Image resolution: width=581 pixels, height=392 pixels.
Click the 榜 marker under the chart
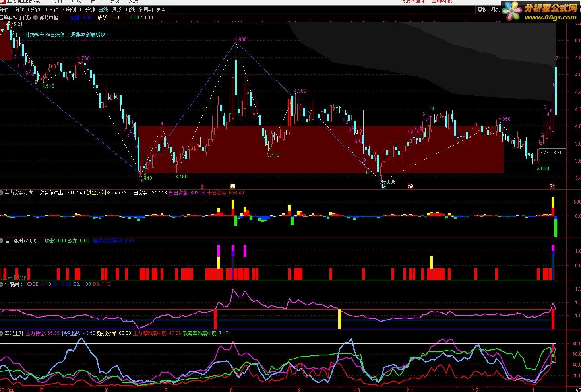(x=233, y=186)
